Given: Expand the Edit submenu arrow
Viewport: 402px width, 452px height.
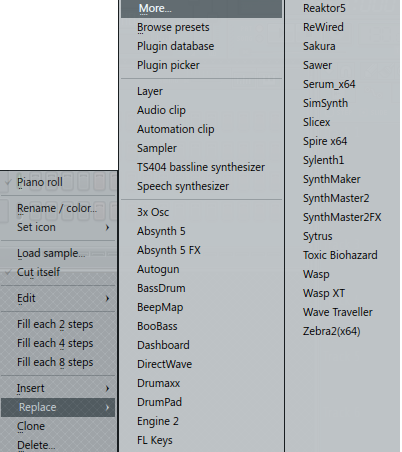Looking at the screenshot, I should (x=107, y=298).
